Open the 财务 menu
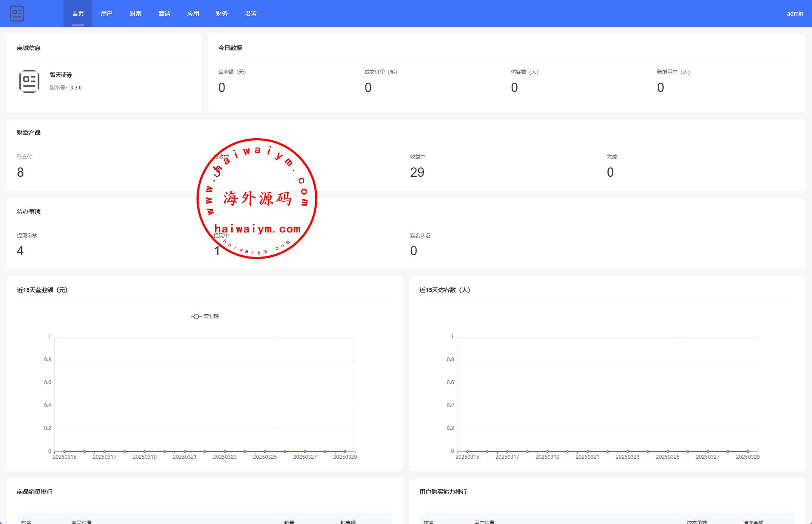 coord(222,14)
